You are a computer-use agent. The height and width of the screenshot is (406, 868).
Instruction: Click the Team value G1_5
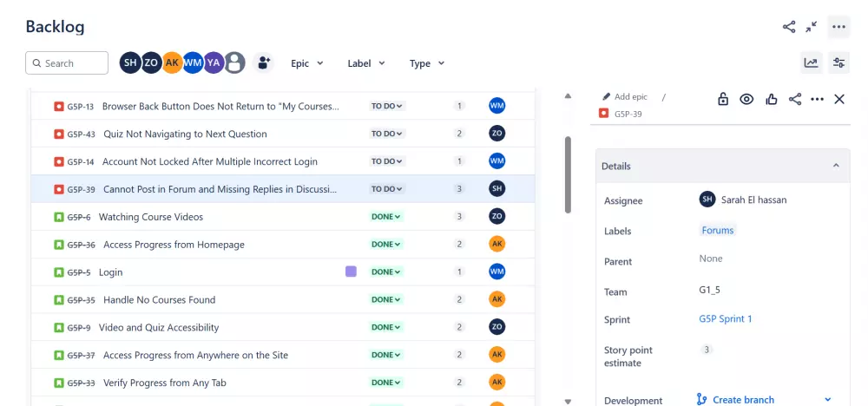point(710,290)
